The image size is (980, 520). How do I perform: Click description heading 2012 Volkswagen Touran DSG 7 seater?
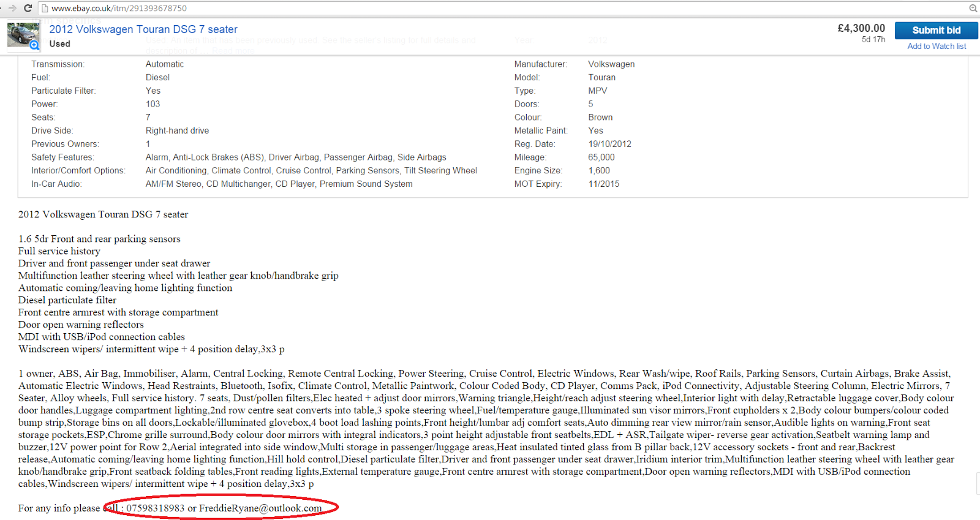[x=103, y=214]
